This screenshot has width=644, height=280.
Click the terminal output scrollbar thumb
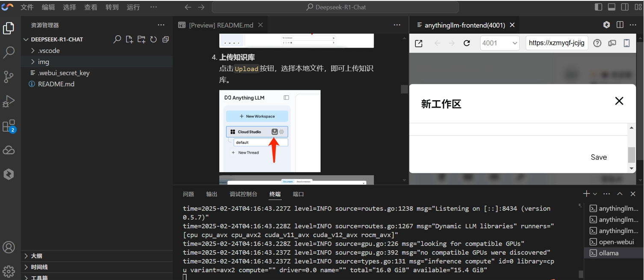[x=580, y=274]
